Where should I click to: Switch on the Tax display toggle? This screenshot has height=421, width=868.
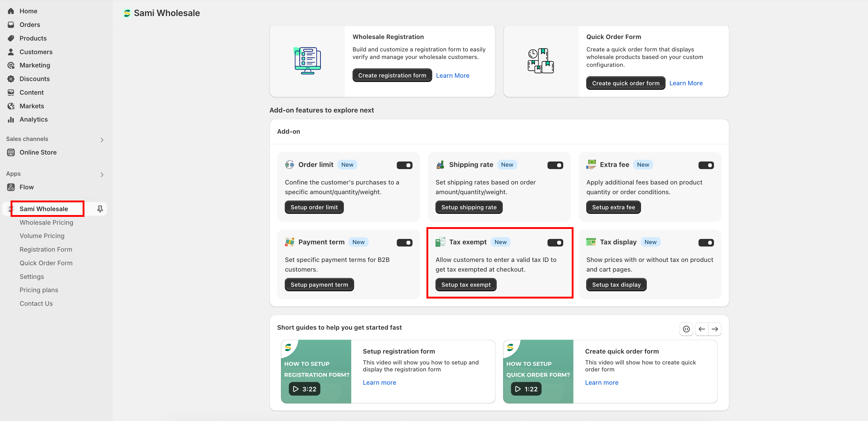pyautogui.click(x=706, y=243)
